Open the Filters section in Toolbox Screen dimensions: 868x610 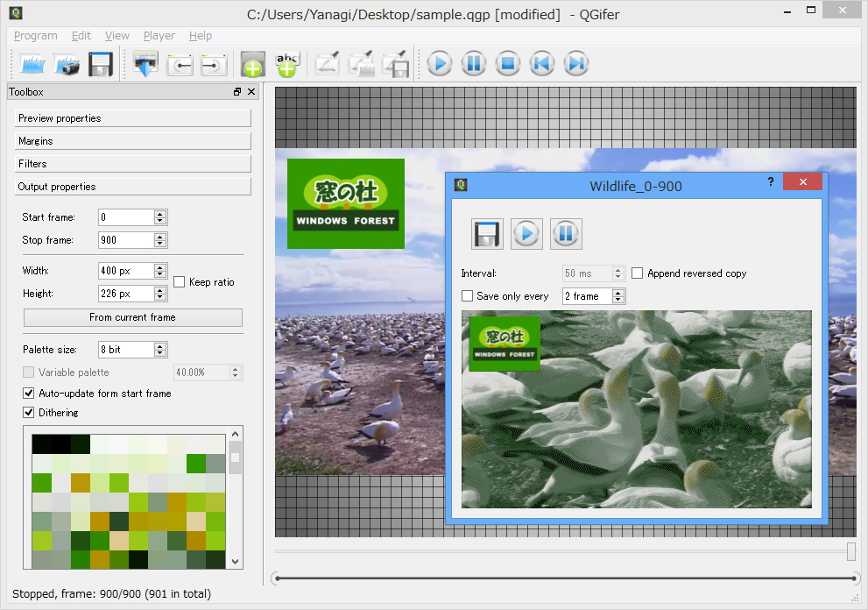[133, 164]
